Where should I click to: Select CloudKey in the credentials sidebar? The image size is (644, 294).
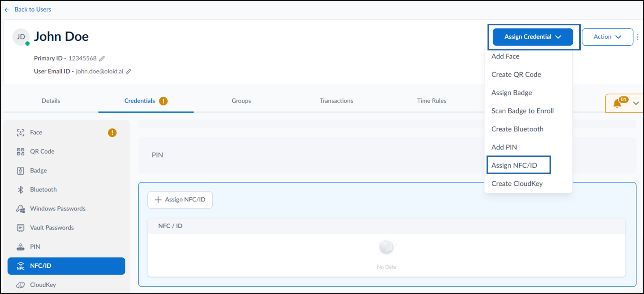pyautogui.click(x=67, y=285)
